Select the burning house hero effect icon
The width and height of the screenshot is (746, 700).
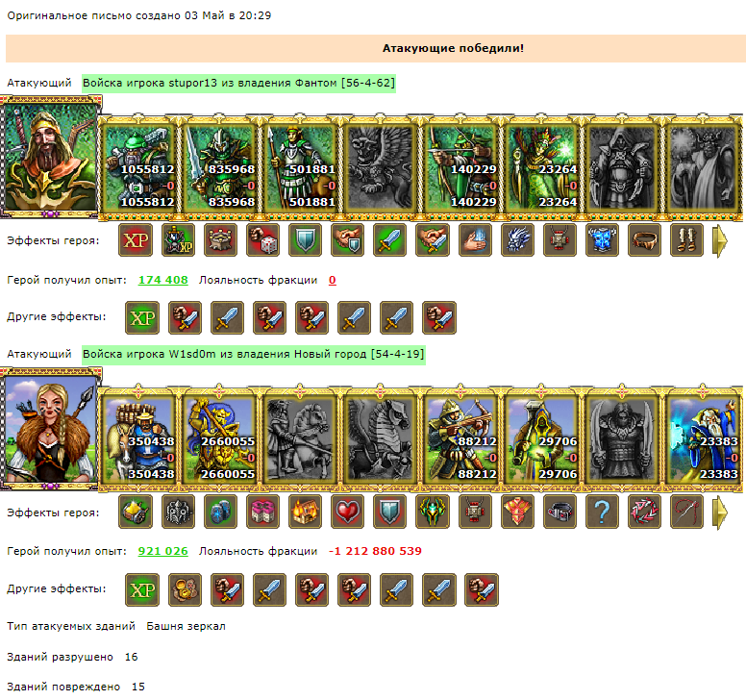tap(305, 512)
